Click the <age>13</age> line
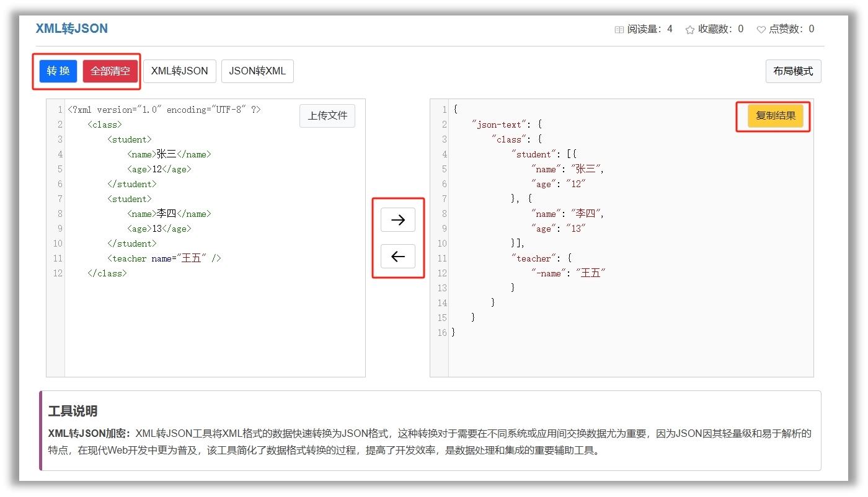The image size is (868, 497). [159, 229]
